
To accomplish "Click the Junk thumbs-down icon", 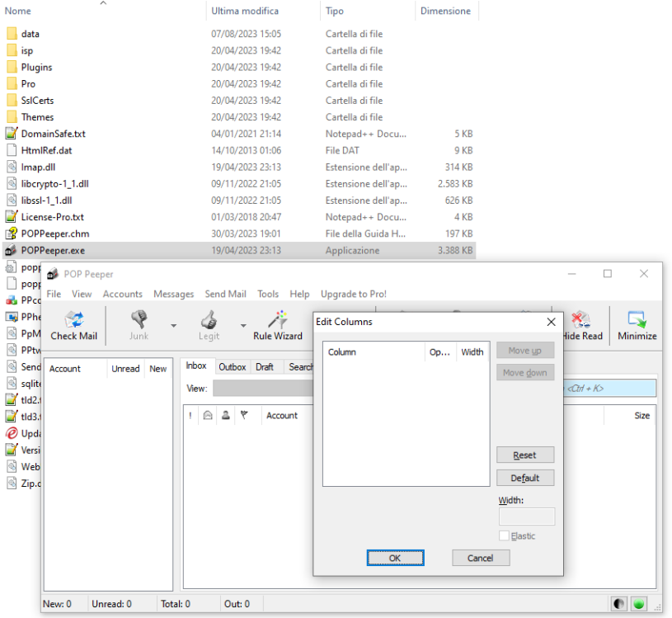I will click(139, 319).
